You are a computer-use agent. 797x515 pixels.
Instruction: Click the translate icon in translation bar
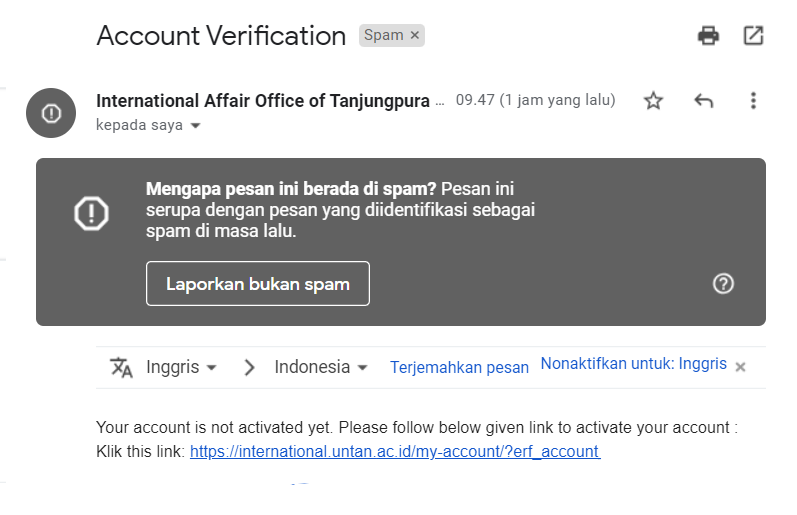121,367
